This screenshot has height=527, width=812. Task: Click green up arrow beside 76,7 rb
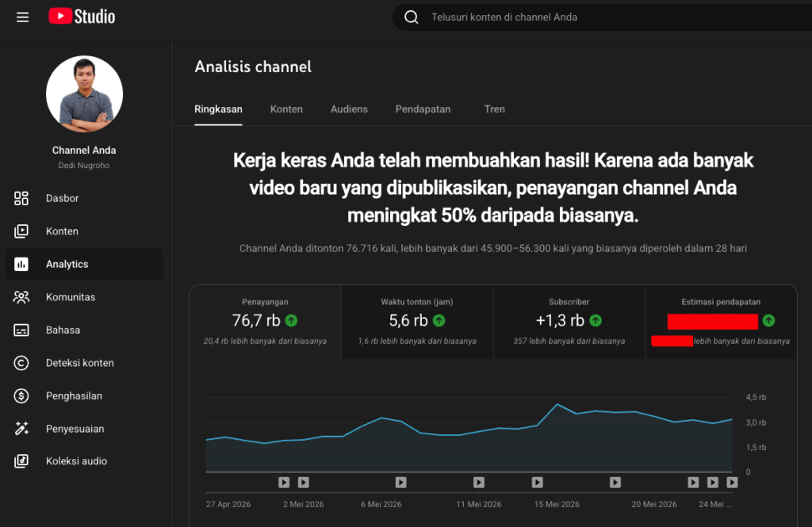click(x=292, y=320)
